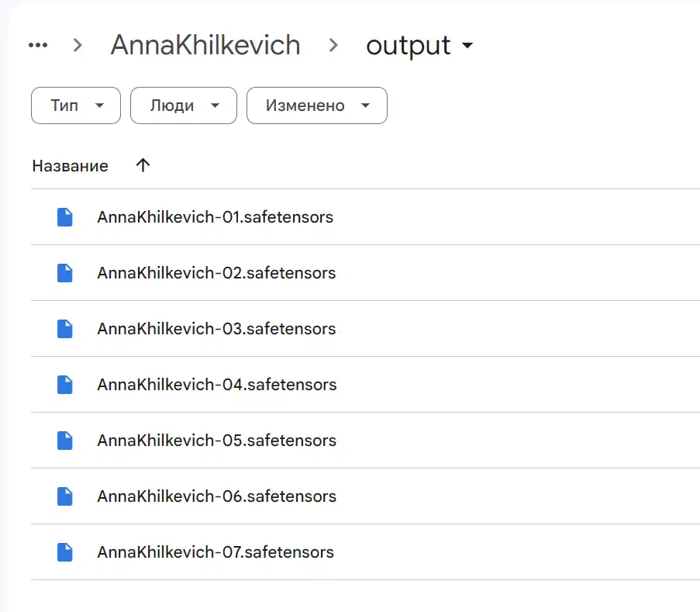The height and width of the screenshot is (612, 700).
Task: Show hidden breadcrumb folders via three dots
Action: coord(38,45)
